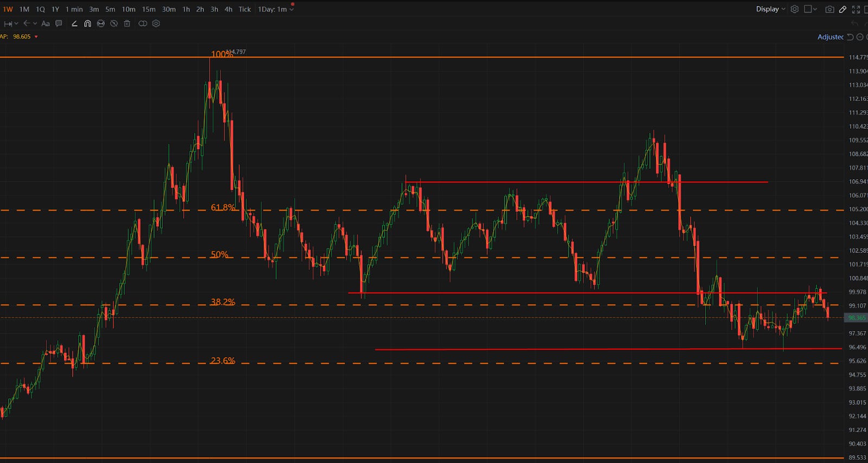Select the Aa text annotation tool
Viewport: 868px width, 463px height.
pyautogui.click(x=46, y=23)
